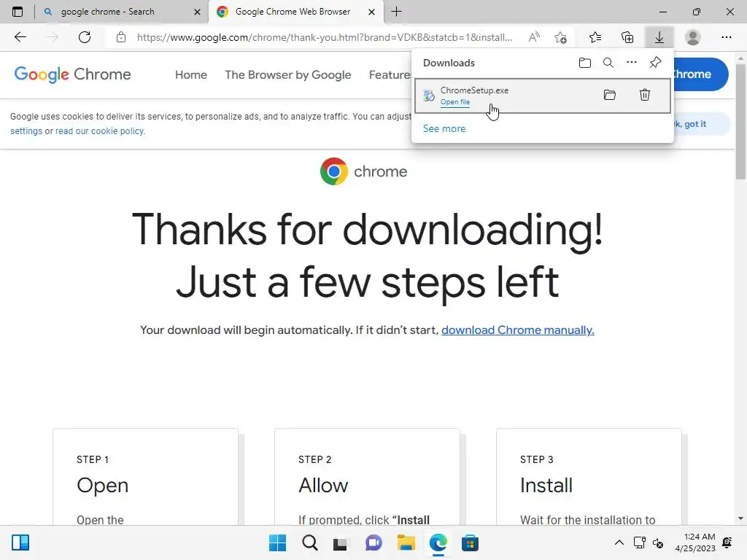This screenshot has width=747, height=560.
Task: Open the Collections icon
Action: point(627,37)
